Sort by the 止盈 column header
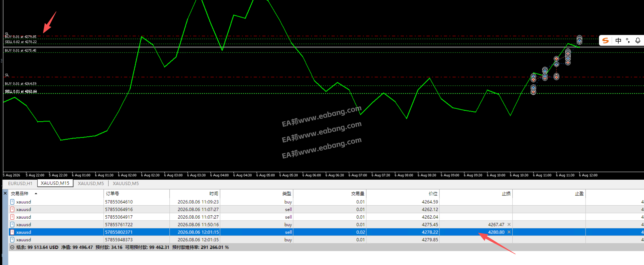Image resolution: width=644 pixels, height=265 pixels. [579, 193]
